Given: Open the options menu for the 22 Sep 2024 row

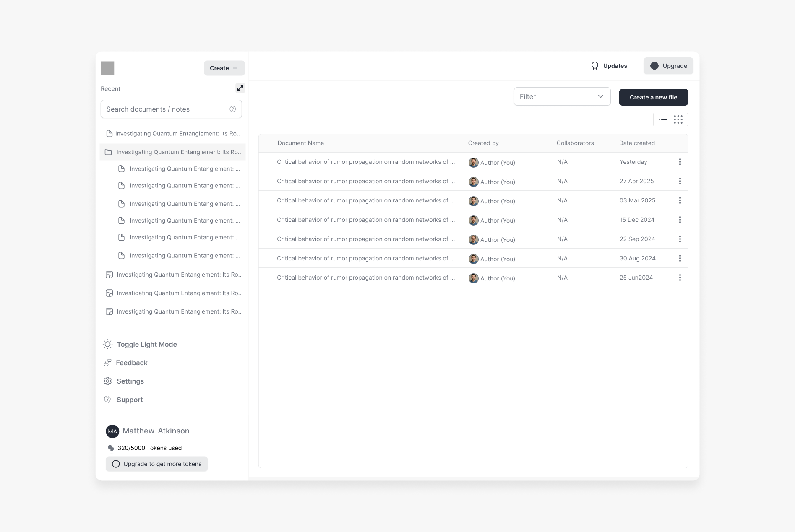Looking at the screenshot, I should point(680,239).
